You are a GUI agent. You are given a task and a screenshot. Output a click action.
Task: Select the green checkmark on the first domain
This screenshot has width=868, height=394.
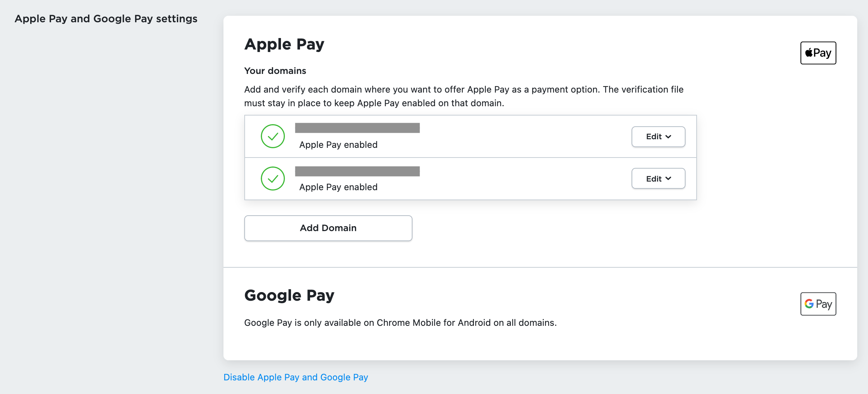point(273,136)
